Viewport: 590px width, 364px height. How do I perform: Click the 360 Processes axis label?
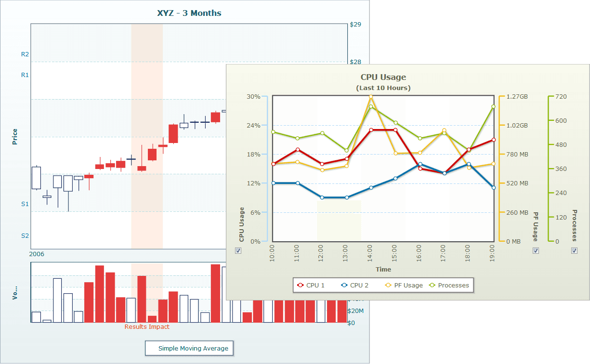pos(562,169)
